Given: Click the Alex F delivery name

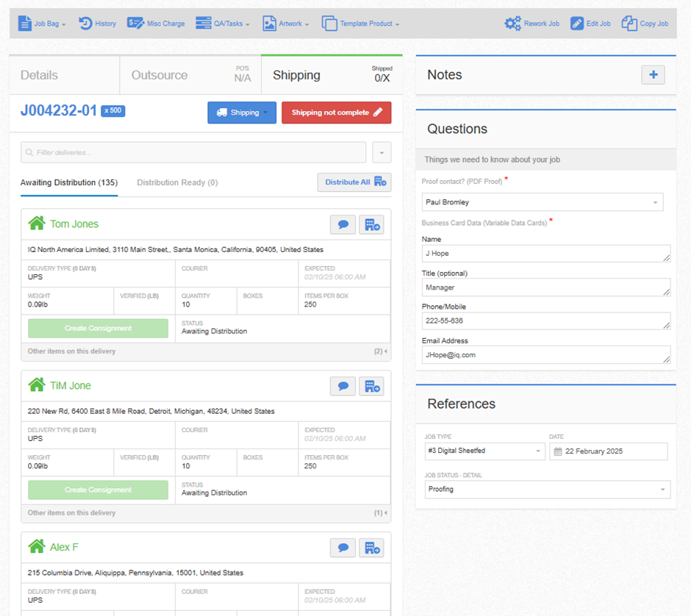Looking at the screenshot, I should [x=64, y=547].
